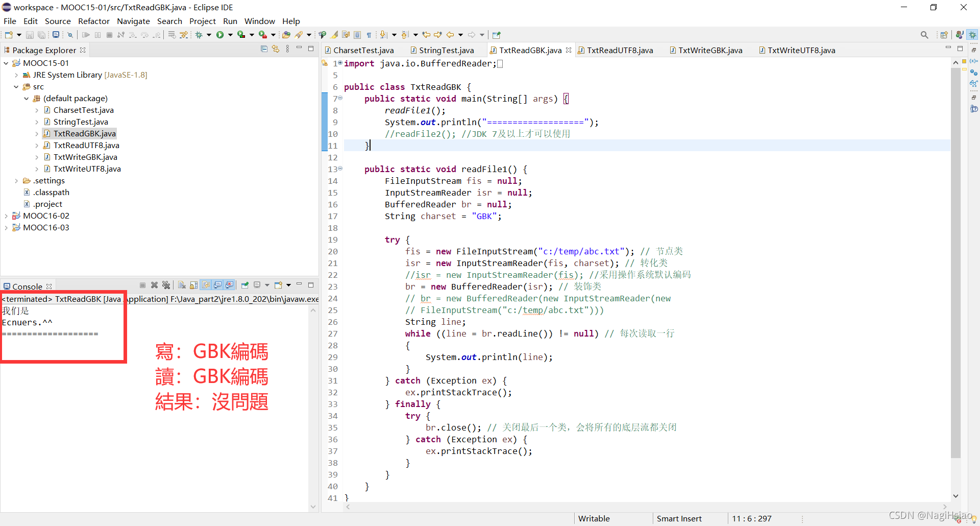Click the Open Console terminal toolbar icon
Viewport: 980px width, 526px height.
point(56,35)
